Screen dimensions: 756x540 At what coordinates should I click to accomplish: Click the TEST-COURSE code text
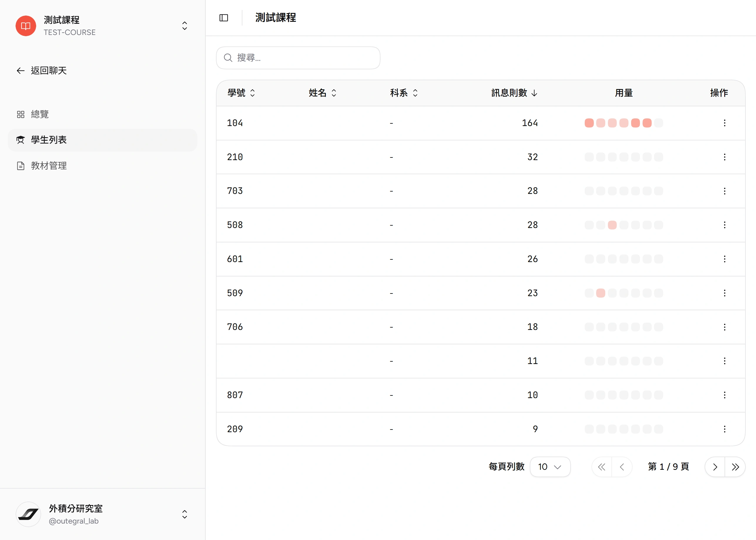(x=69, y=32)
